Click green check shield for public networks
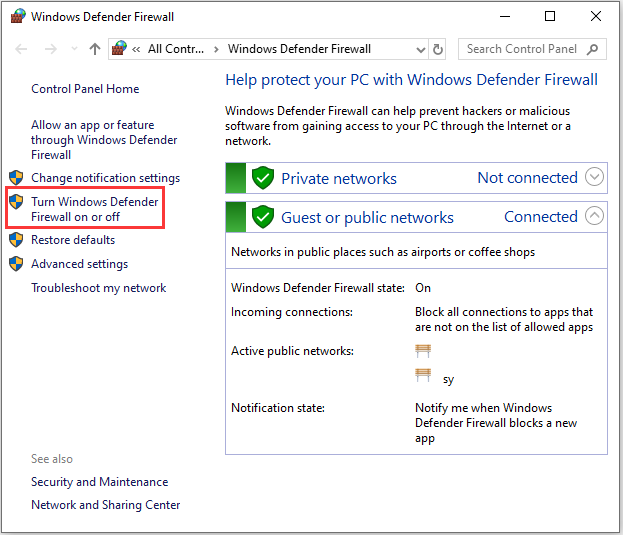623x535 pixels. coord(263,216)
